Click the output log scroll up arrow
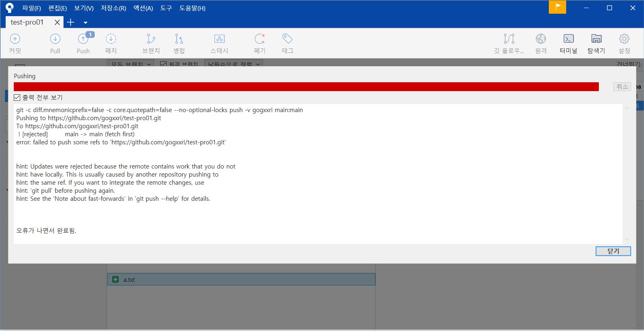 pos(627,108)
